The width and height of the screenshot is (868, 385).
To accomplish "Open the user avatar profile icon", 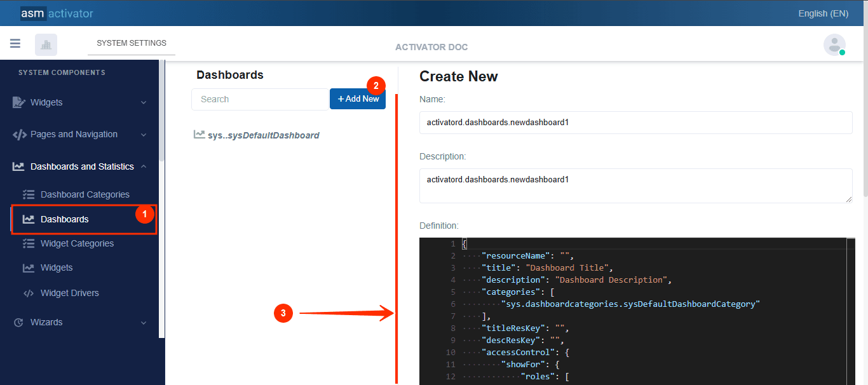I will pyautogui.click(x=834, y=44).
